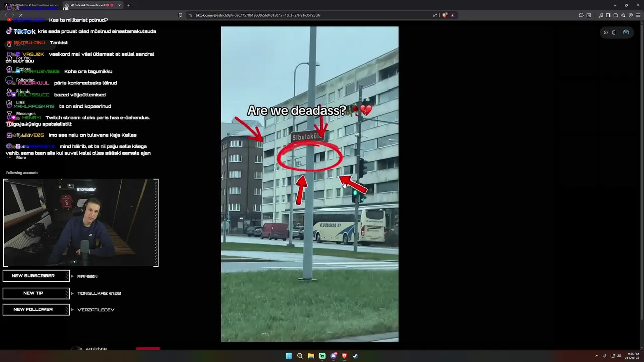Click the browser forward arrow
The width and height of the screenshot is (644, 362).
tap(13, 15)
